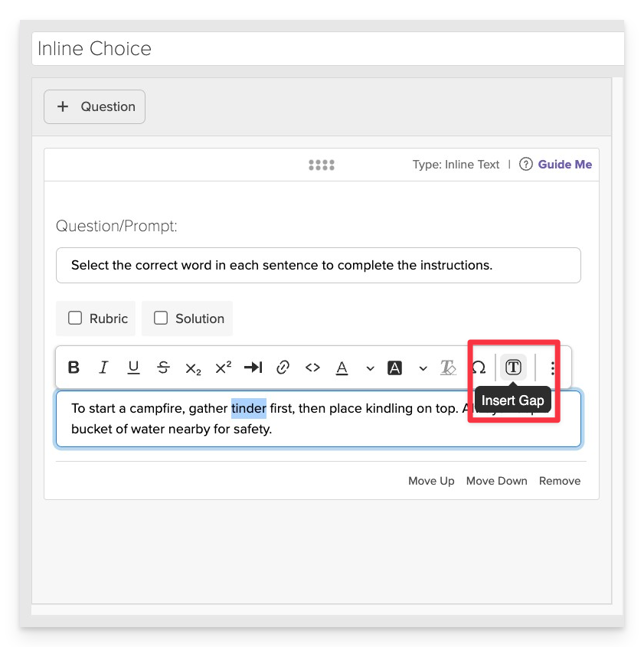644x647 pixels.
Task: Click Move Down
Action: (496, 481)
